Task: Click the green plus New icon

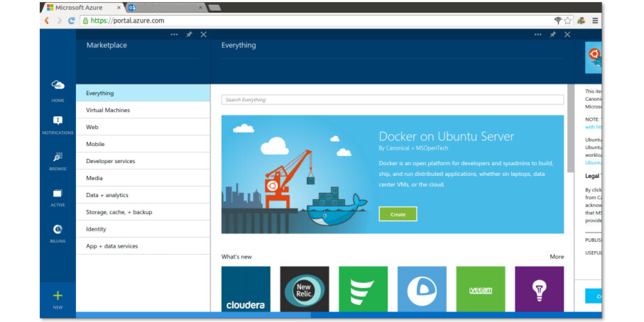Action: (x=58, y=295)
